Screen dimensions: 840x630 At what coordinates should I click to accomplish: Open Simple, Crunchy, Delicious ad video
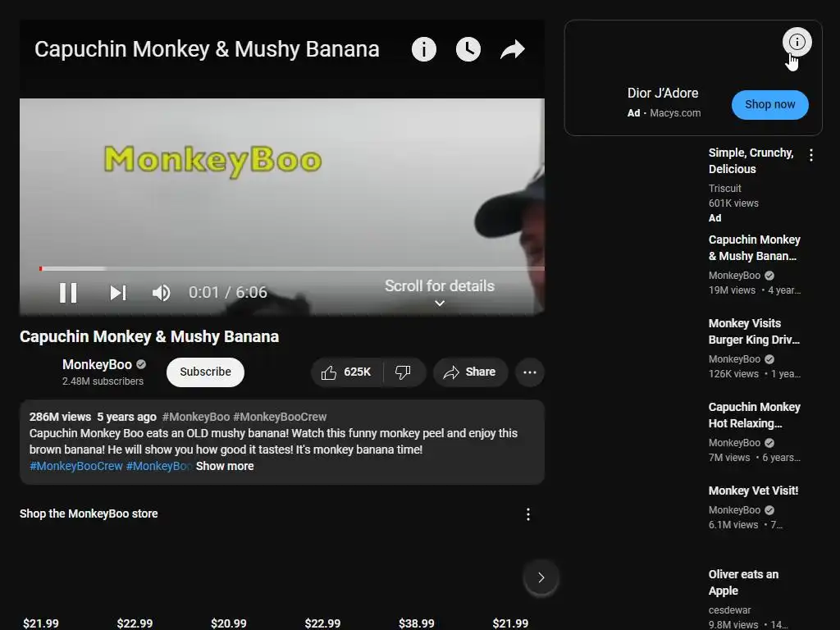pyautogui.click(x=751, y=161)
